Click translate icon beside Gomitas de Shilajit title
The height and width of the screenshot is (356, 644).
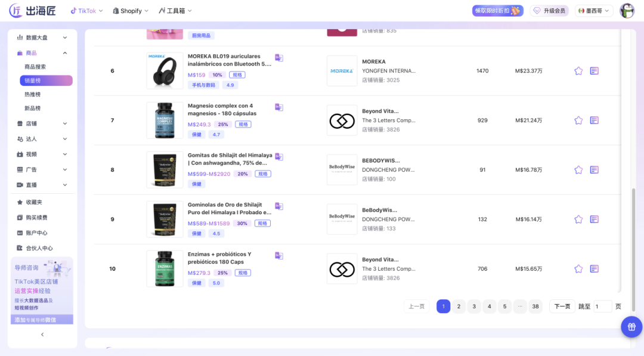(x=279, y=157)
